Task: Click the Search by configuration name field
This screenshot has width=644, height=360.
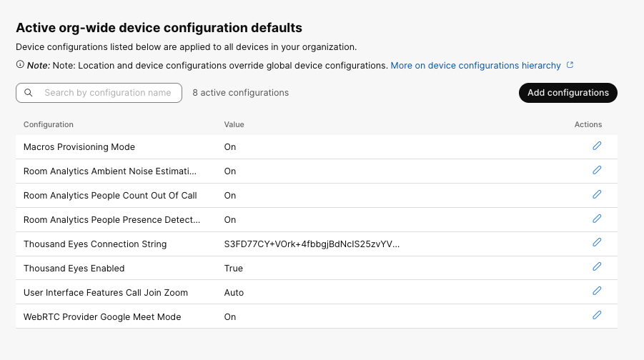Action: (x=107, y=93)
